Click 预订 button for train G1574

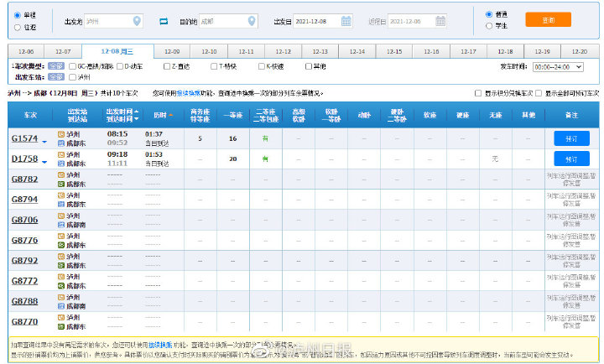pyautogui.click(x=571, y=138)
